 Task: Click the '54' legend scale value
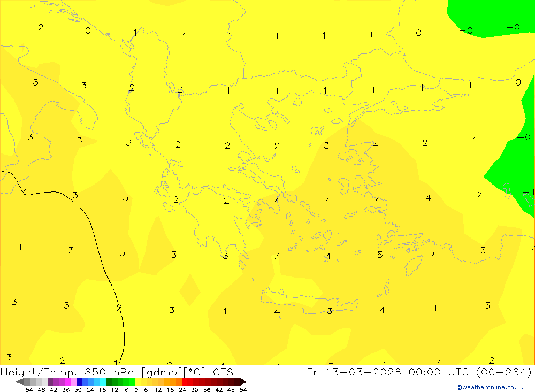pyautogui.click(x=243, y=390)
